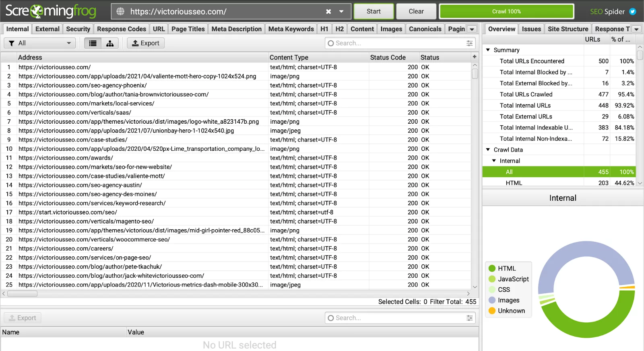644x351 pixels.
Task: Open the Canonicals tab
Action: [x=425, y=29]
